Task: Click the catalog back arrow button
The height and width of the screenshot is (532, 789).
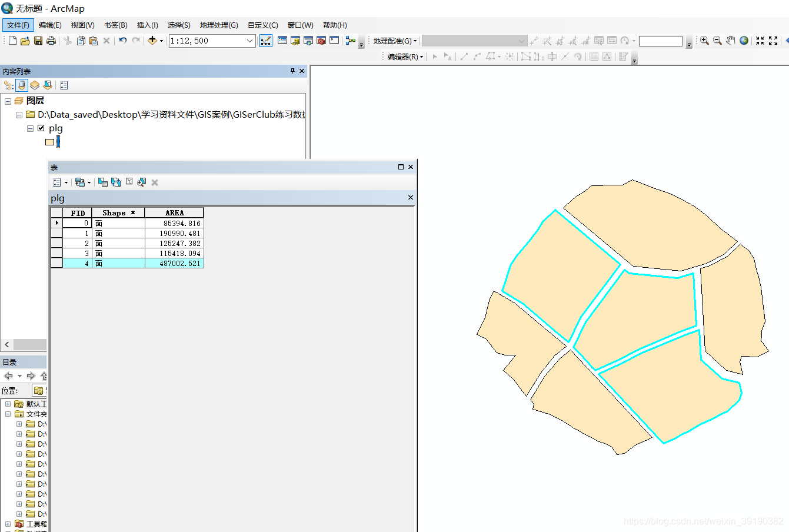Action: click(x=8, y=375)
